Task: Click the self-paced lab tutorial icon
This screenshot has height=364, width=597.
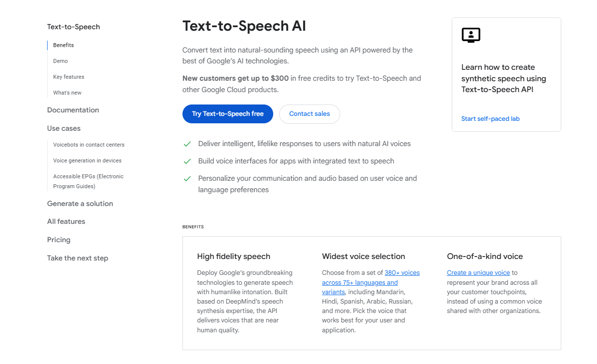Action: (x=471, y=35)
